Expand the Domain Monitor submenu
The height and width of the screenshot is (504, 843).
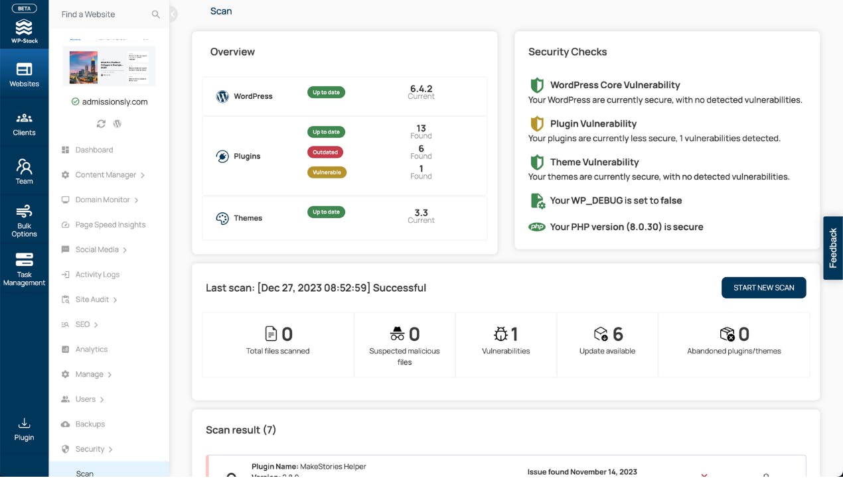100,200
